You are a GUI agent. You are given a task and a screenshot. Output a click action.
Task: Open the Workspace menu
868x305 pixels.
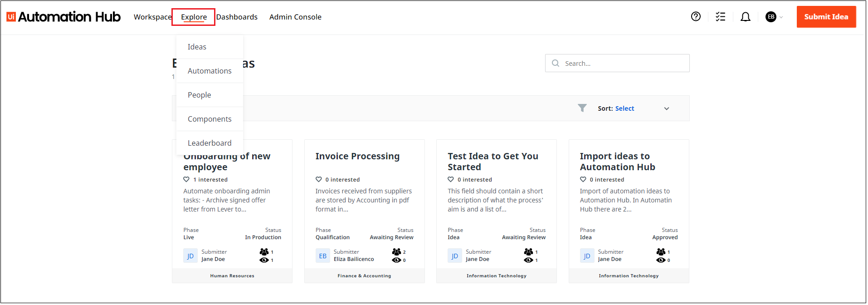pyautogui.click(x=153, y=17)
